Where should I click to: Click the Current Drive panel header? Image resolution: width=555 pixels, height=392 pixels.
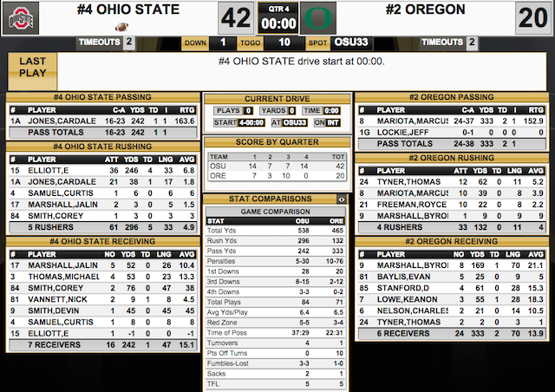(x=277, y=99)
